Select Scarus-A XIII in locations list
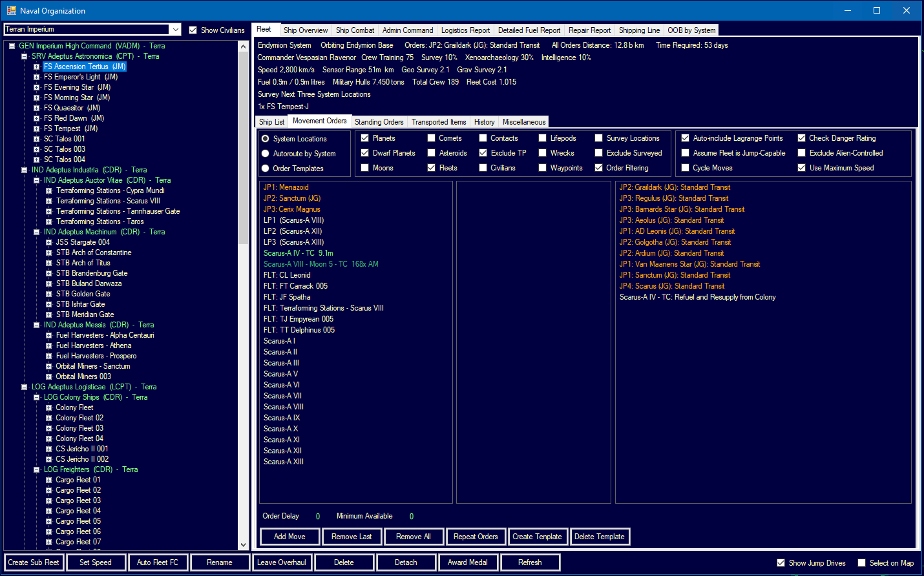The image size is (924, 576). click(x=284, y=462)
